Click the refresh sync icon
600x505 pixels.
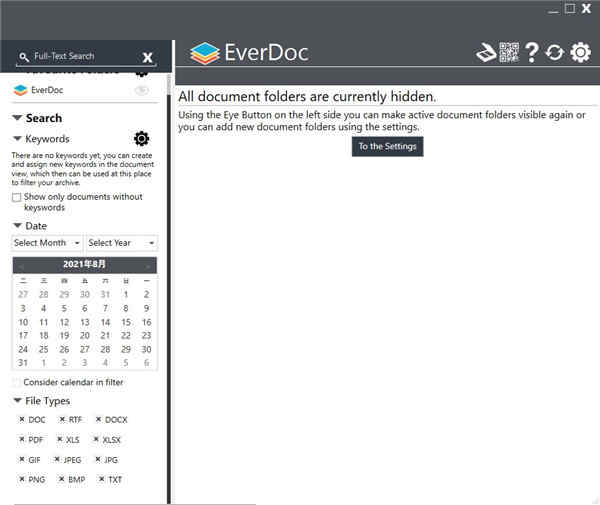(555, 53)
